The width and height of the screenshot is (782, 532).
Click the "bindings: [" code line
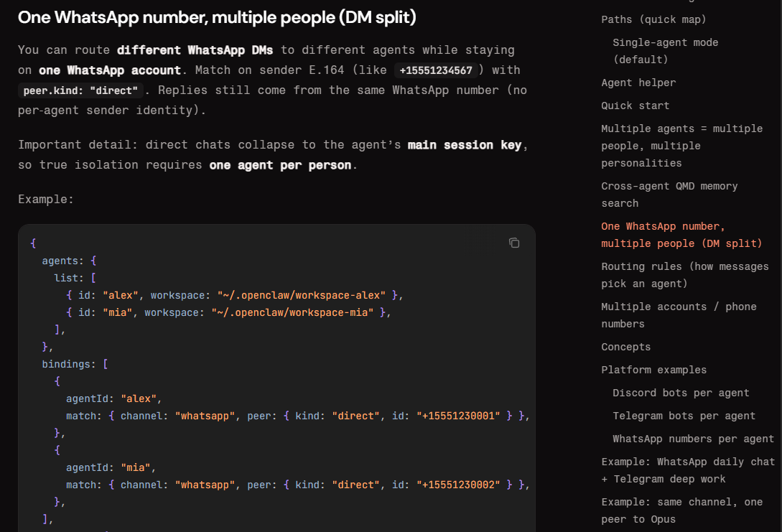coord(75,364)
